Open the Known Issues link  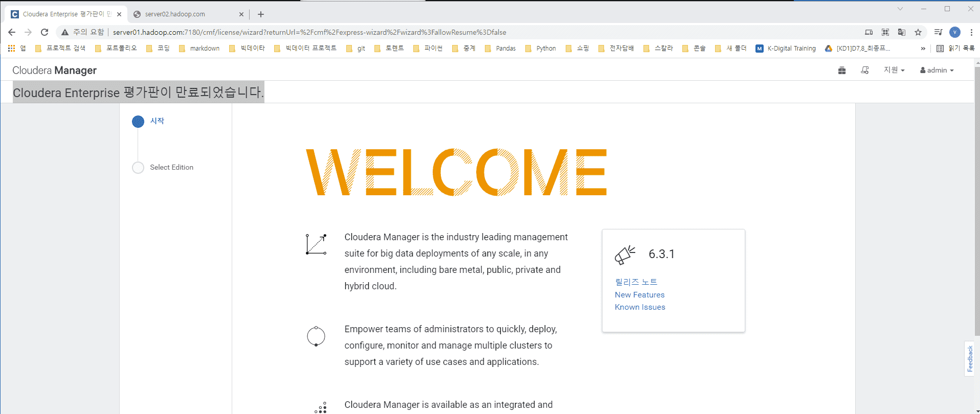coord(640,307)
